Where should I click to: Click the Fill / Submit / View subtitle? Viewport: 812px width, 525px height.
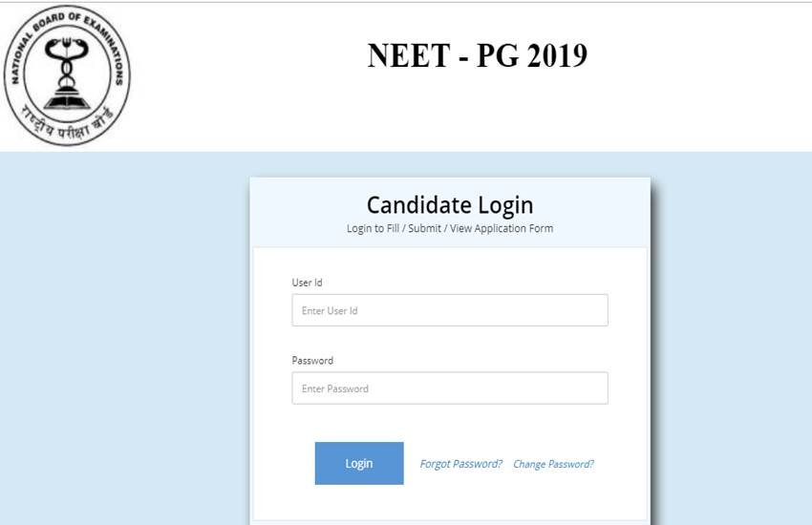pos(450,228)
